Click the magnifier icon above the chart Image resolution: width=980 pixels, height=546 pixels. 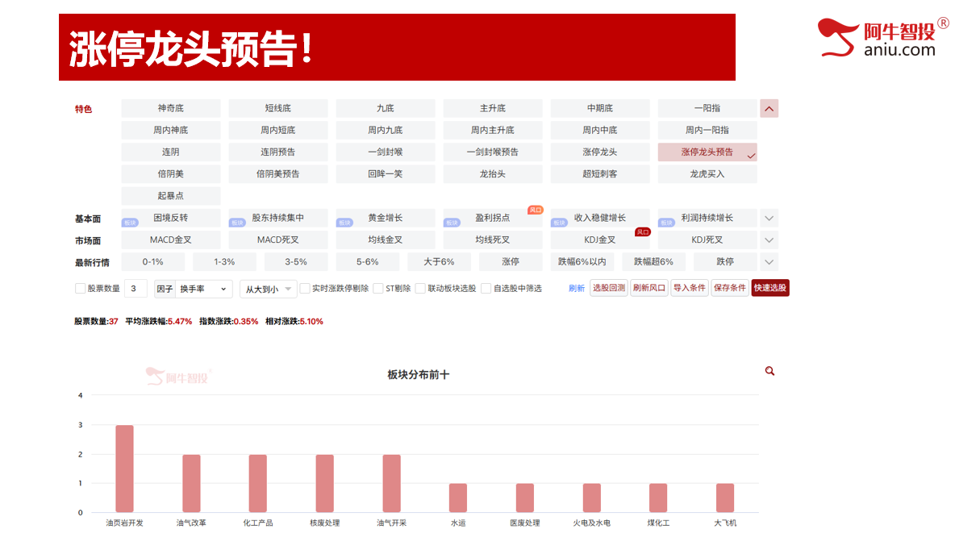769,371
